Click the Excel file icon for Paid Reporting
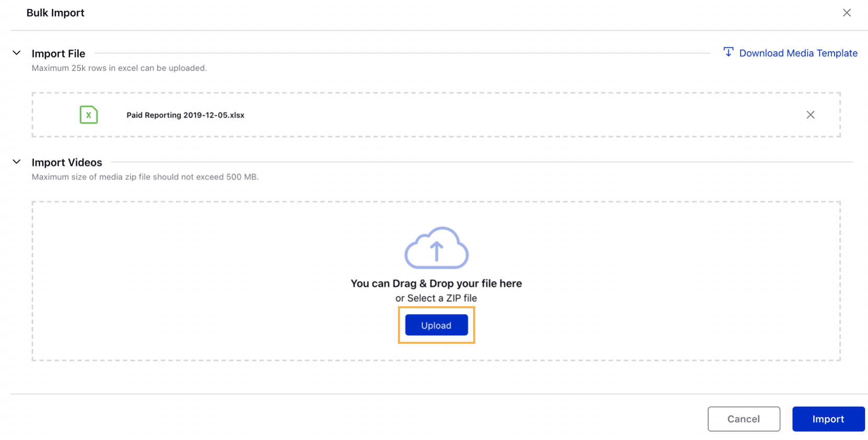Viewport: 868px width, 440px height. coord(89,115)
